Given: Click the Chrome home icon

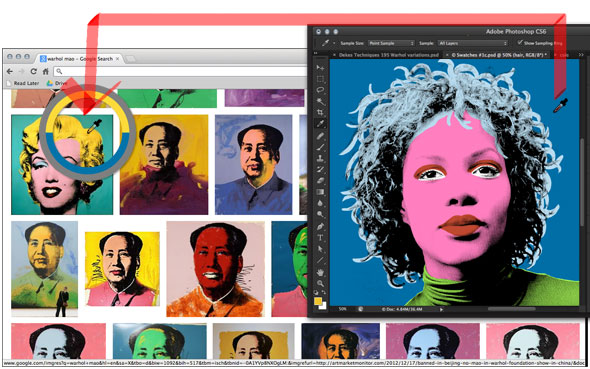Looking at the screenshot, I should pos(46,71).
